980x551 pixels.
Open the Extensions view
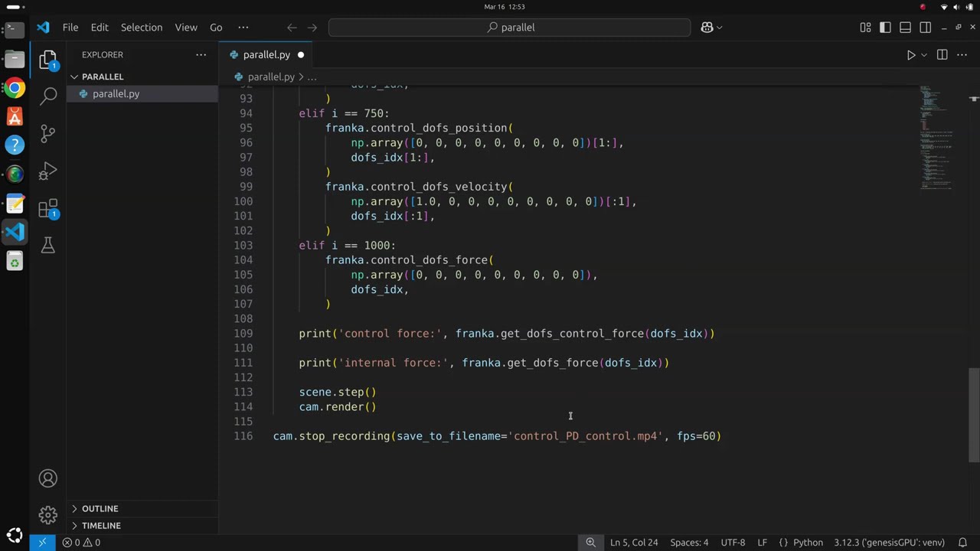click(x=47, y=208)
